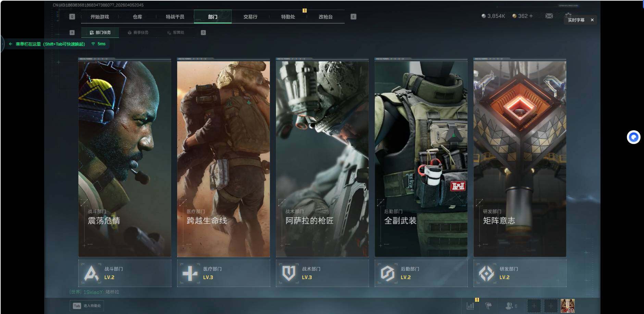Click the blue floating assistant bubble

633,137
